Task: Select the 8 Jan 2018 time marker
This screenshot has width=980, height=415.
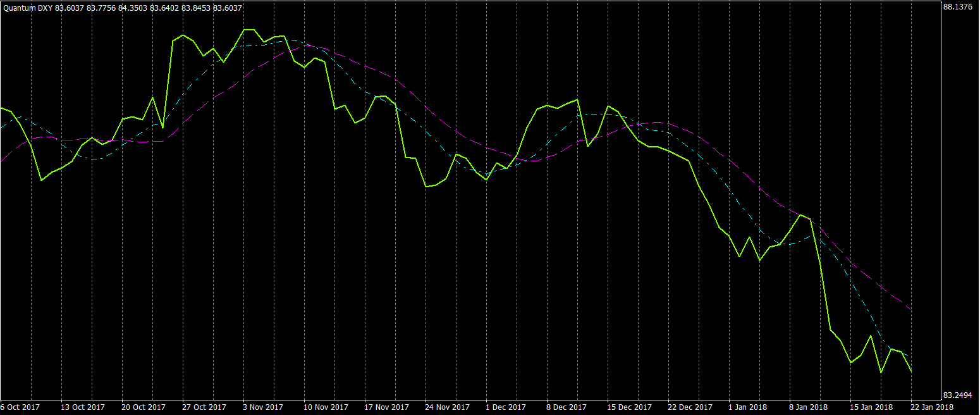Action: (808, 407)
